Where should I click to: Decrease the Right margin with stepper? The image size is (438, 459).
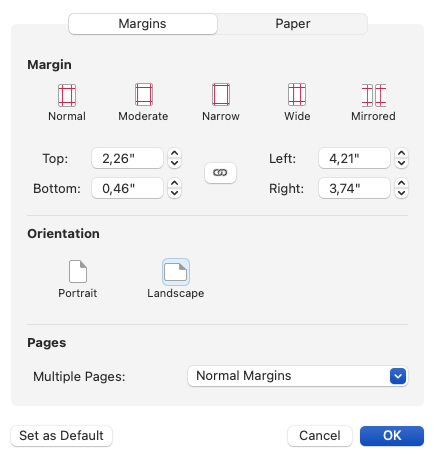(401, 193)
